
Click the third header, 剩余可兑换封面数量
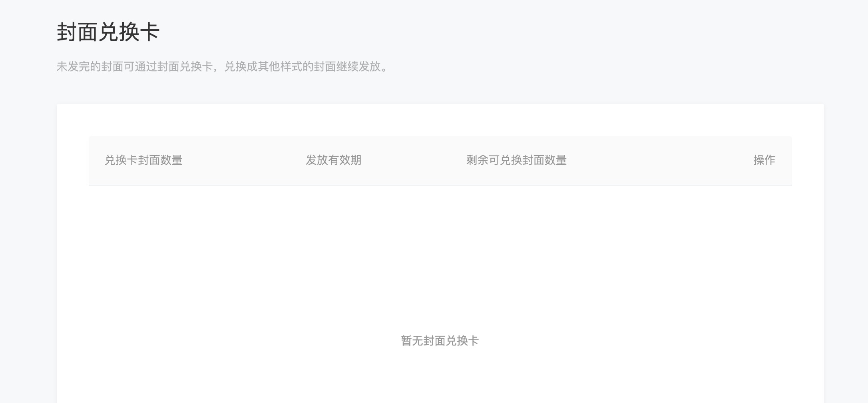click(516, 160)
